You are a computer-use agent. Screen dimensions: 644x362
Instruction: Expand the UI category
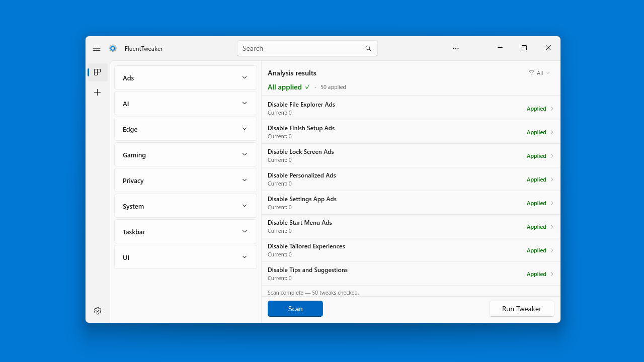tap(186, 257)
